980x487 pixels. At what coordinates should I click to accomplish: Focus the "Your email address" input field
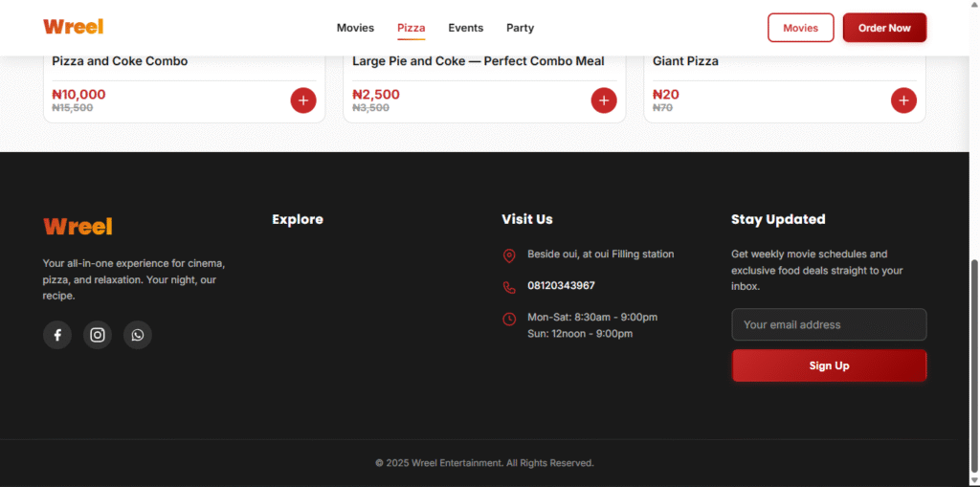tap(829, 324)
